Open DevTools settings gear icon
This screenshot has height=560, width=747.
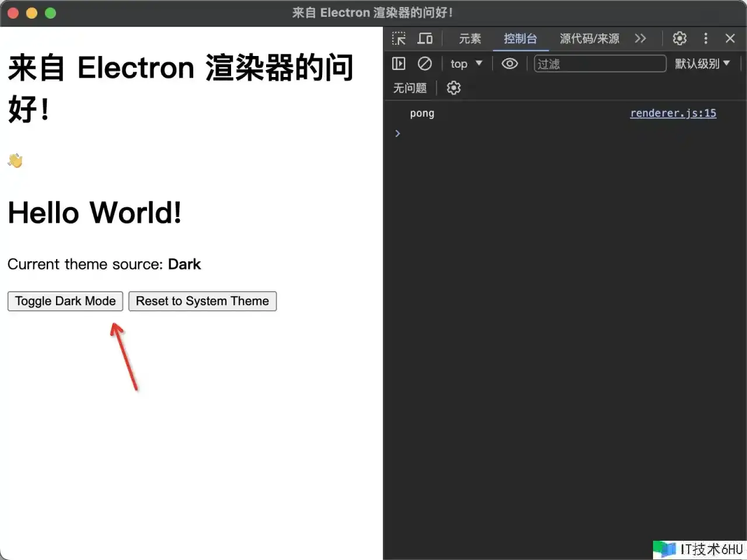(679, 38)
